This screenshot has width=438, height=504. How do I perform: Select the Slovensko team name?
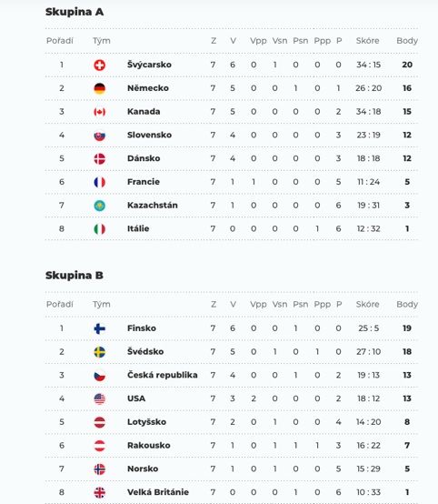[x=149, y=135]
